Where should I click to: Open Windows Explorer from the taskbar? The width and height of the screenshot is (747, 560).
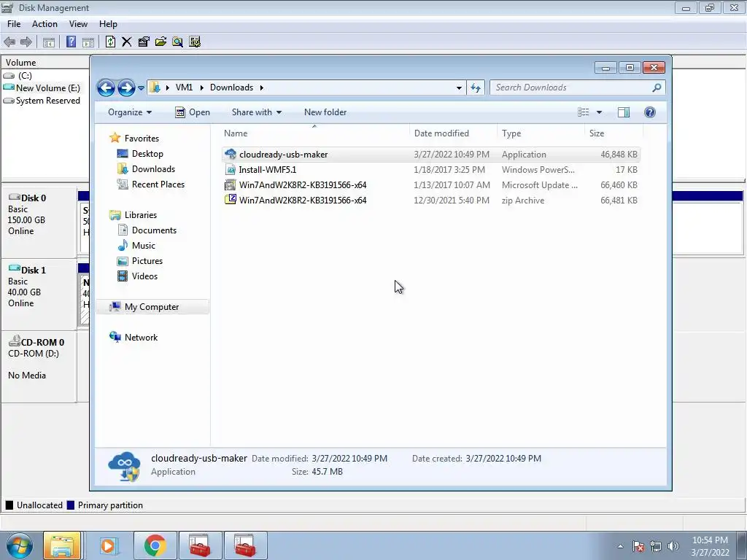(62, 545)
